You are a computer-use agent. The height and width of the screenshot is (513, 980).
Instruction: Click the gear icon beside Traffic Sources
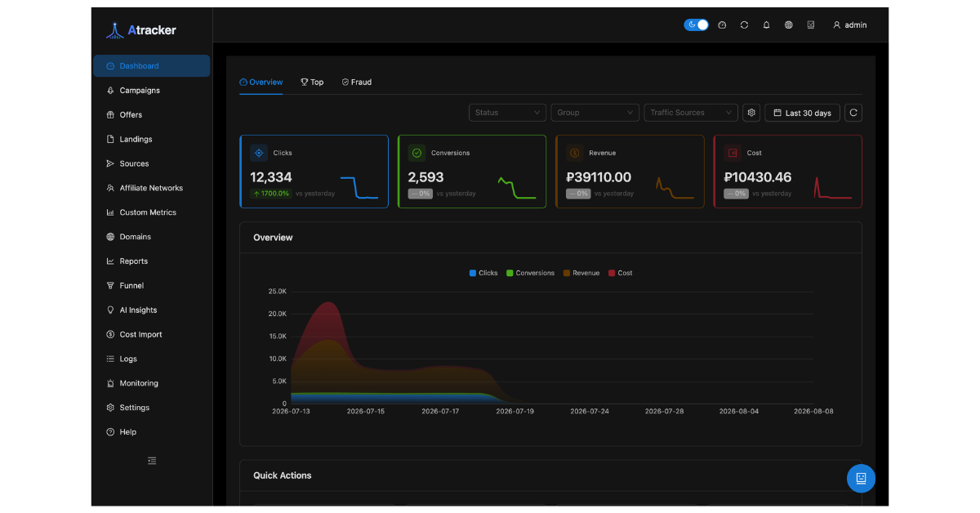tap(751, 113)
